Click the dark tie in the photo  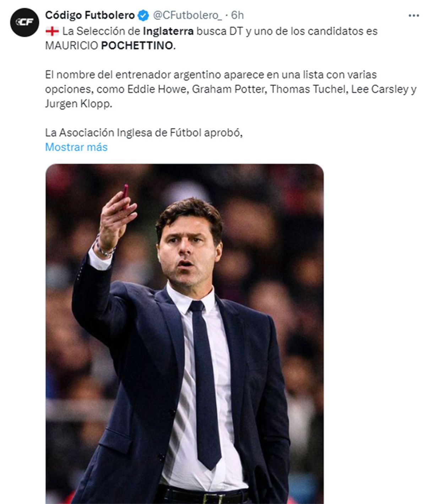point(205,383)
